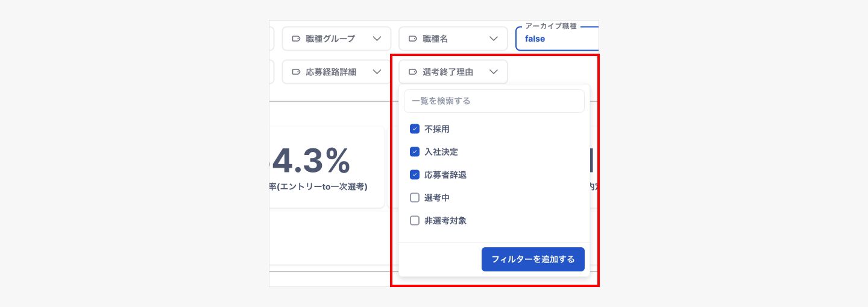Screen dimensions: 868x307
Task: Check the 選考中 checkbox
Action: point(415,198)
